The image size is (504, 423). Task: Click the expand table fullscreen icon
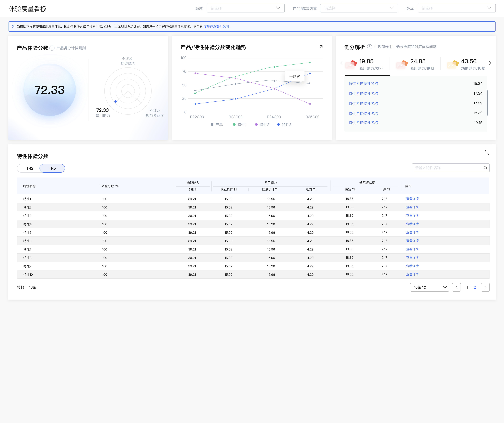click(x=487, y=152)
